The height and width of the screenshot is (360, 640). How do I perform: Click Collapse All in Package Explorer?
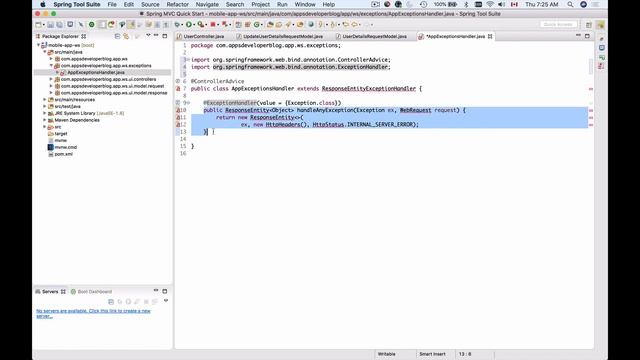coord(118,36)
